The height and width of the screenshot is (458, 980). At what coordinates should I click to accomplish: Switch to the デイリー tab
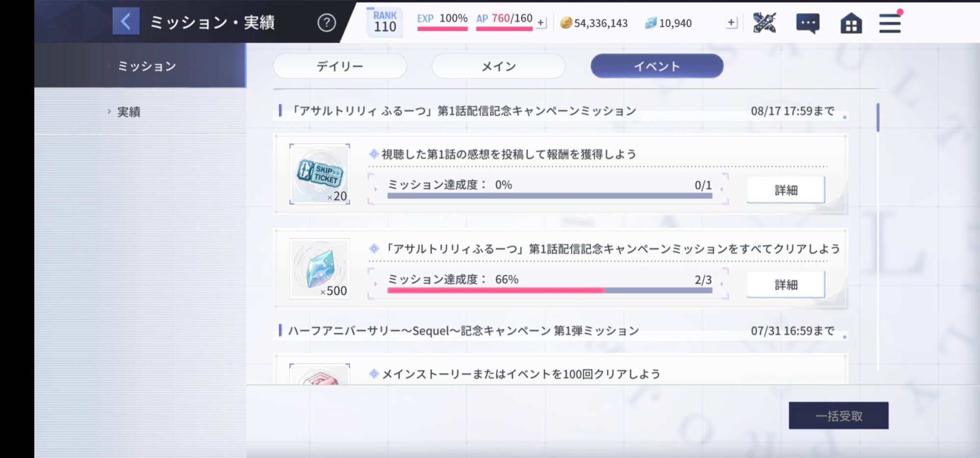pos(340,66)
